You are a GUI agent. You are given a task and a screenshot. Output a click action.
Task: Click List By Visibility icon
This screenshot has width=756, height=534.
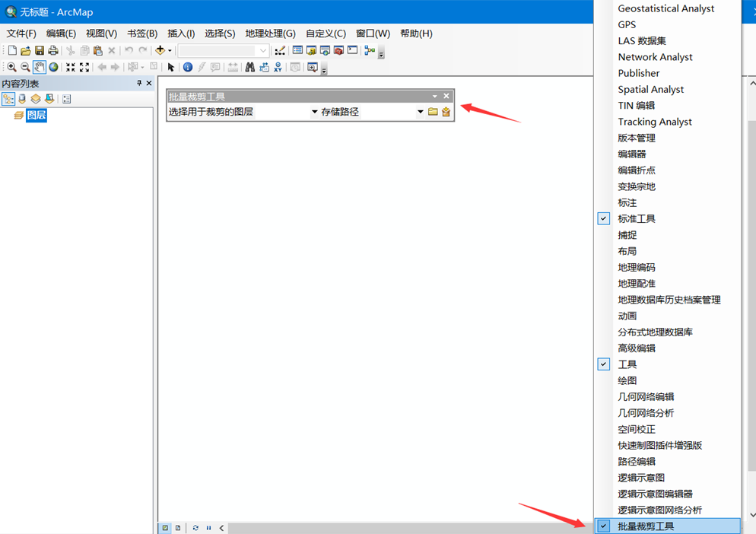click(36, 99)
